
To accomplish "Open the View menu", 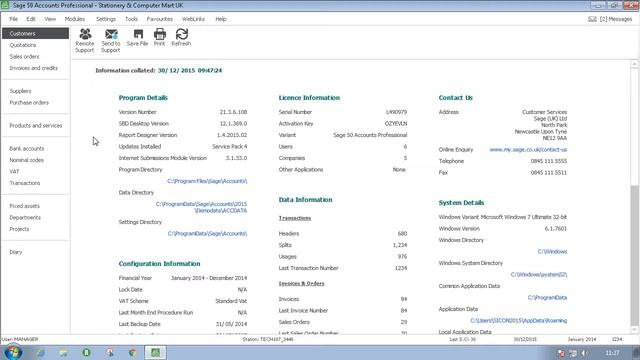I will 50,19.
